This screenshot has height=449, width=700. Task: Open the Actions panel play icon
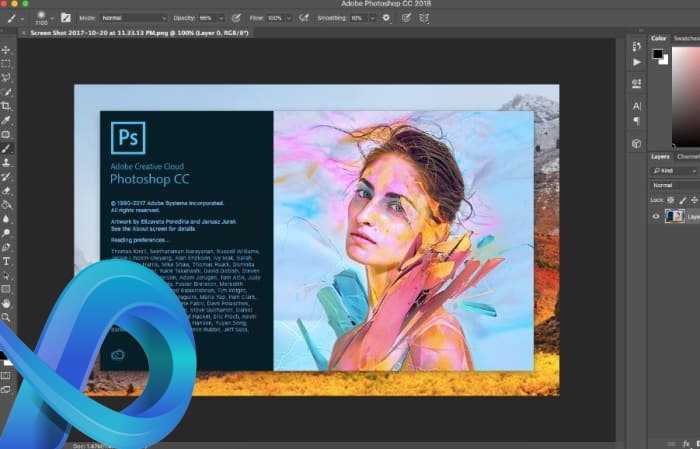637,62
